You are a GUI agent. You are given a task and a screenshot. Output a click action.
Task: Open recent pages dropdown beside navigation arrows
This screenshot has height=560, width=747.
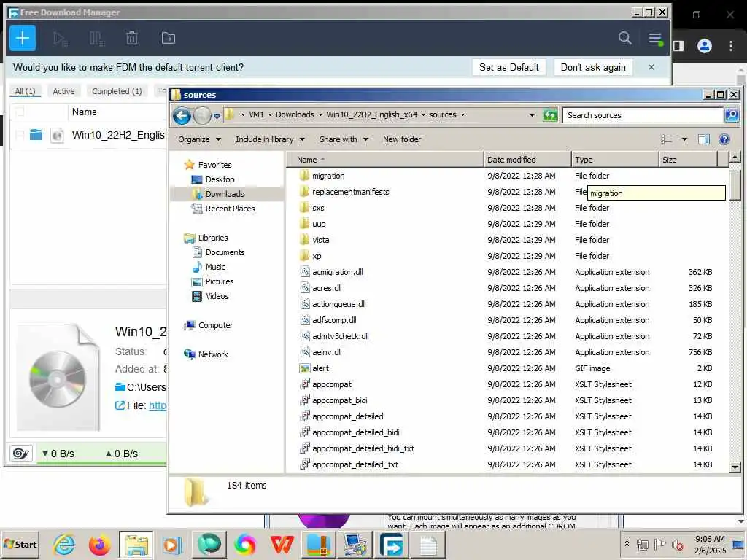tap(217, 116)
